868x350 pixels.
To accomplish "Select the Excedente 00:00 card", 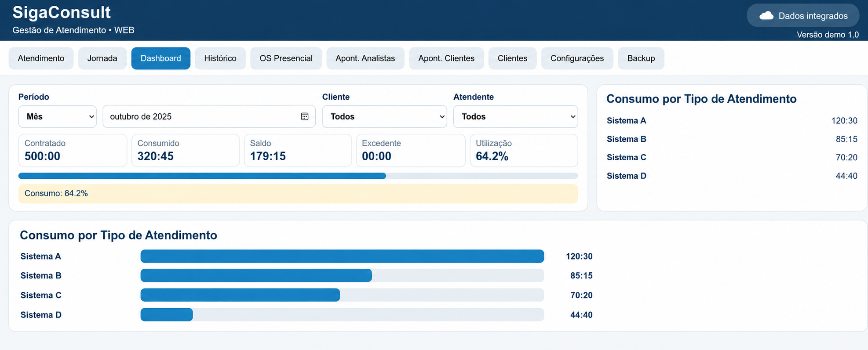I will tap(411, 151).
